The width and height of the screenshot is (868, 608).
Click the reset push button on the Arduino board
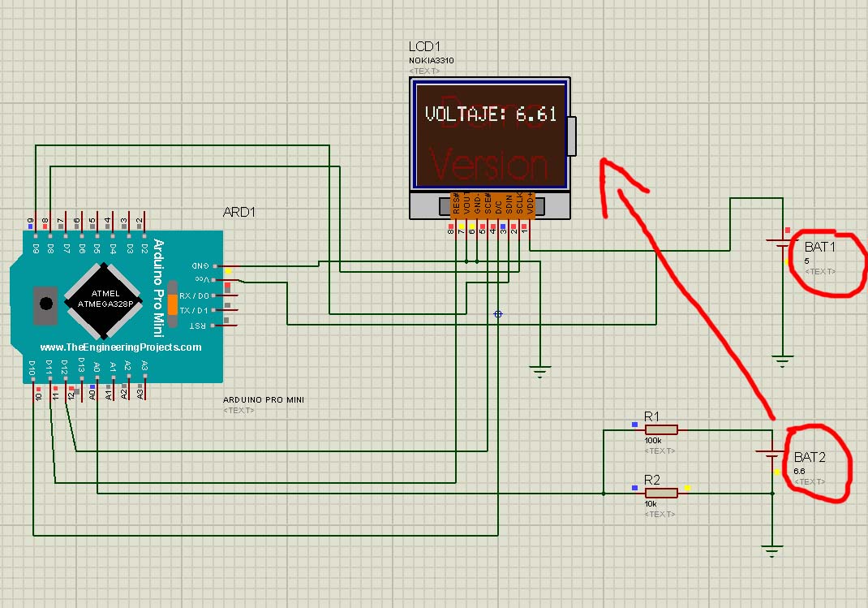click(45, 304)
